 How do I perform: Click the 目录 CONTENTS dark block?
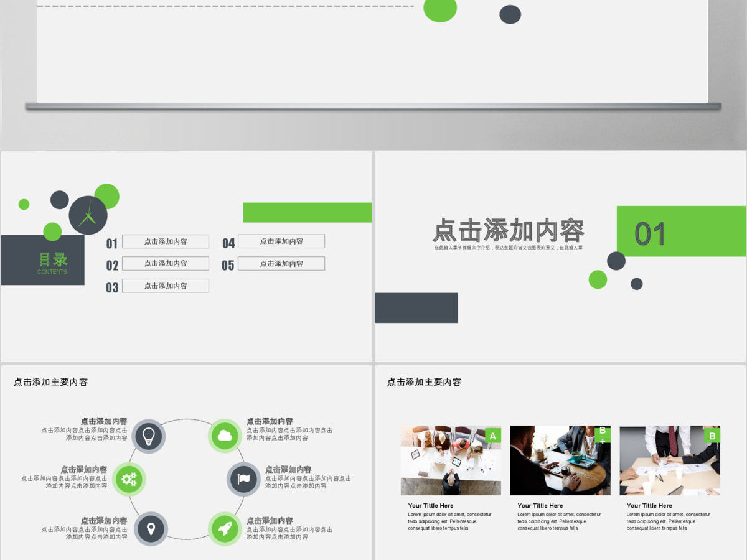[x=43, y=260]
